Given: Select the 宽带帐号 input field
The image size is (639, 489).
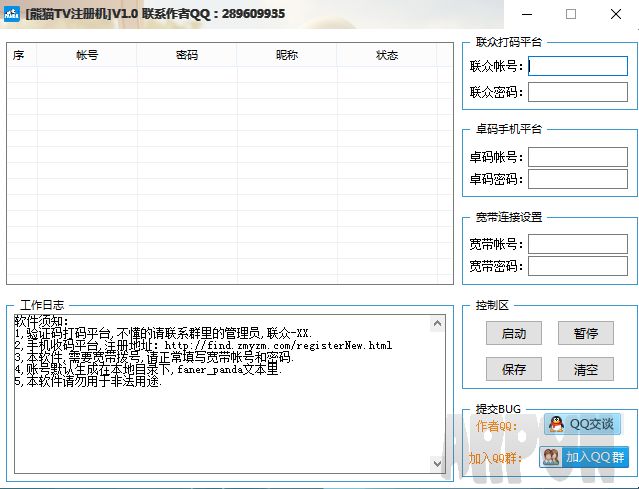Looking at the screenshot, I should tap(578, 244).
